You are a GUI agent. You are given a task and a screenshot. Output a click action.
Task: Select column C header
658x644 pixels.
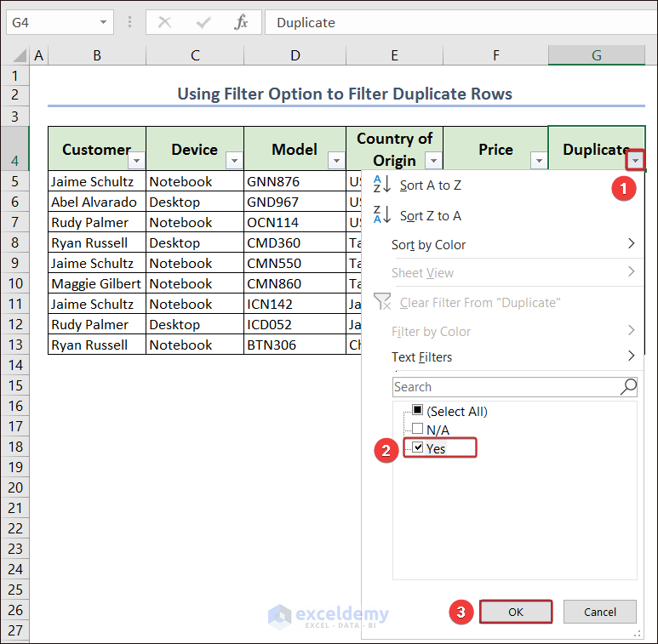[195, 55]
